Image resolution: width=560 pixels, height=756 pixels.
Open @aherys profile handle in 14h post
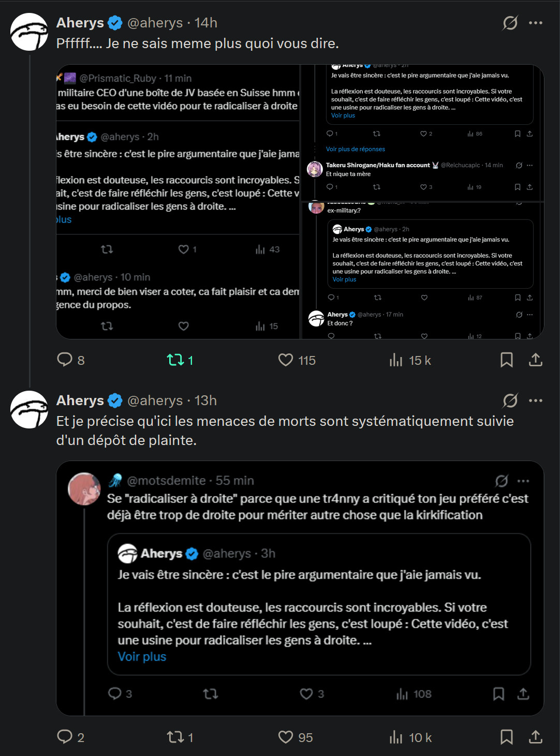(155, 23)
